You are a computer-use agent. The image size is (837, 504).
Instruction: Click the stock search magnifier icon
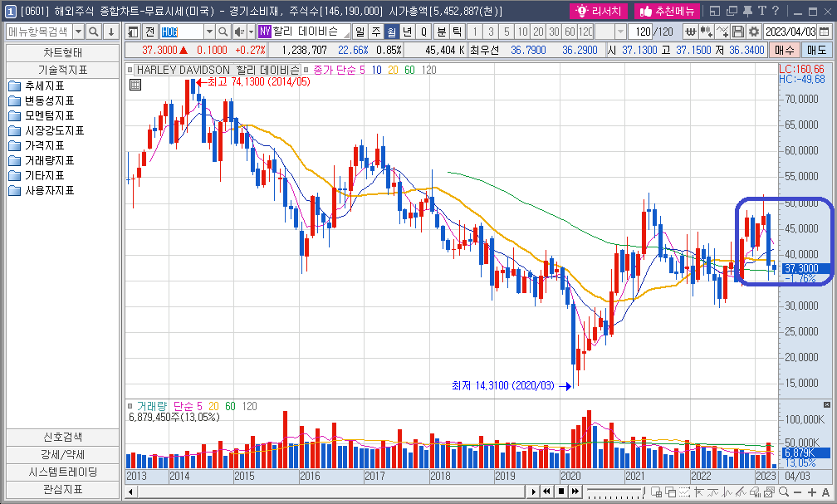[x=223, y=32]
